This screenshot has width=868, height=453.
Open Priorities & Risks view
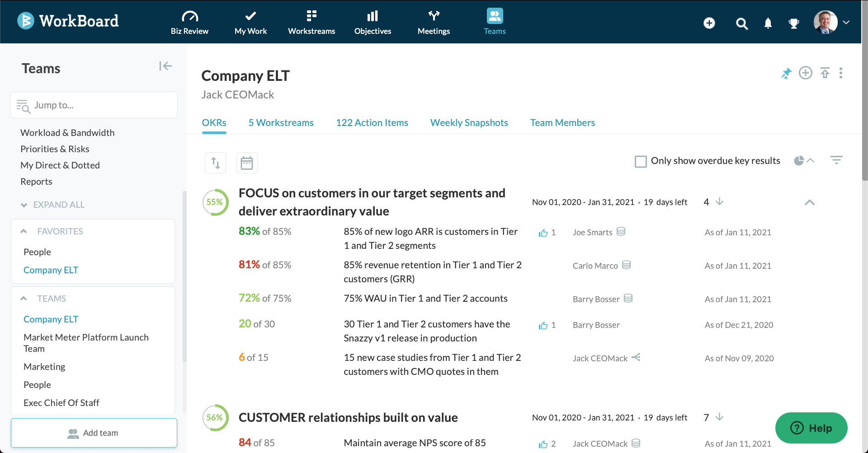pos(55,149)
